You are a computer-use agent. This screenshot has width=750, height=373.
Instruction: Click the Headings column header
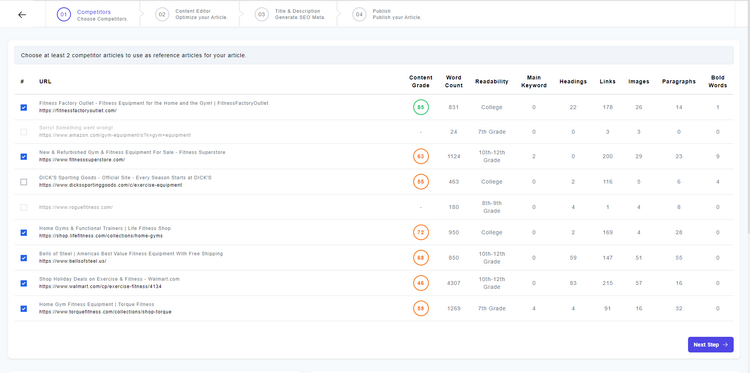pos(573,81)
